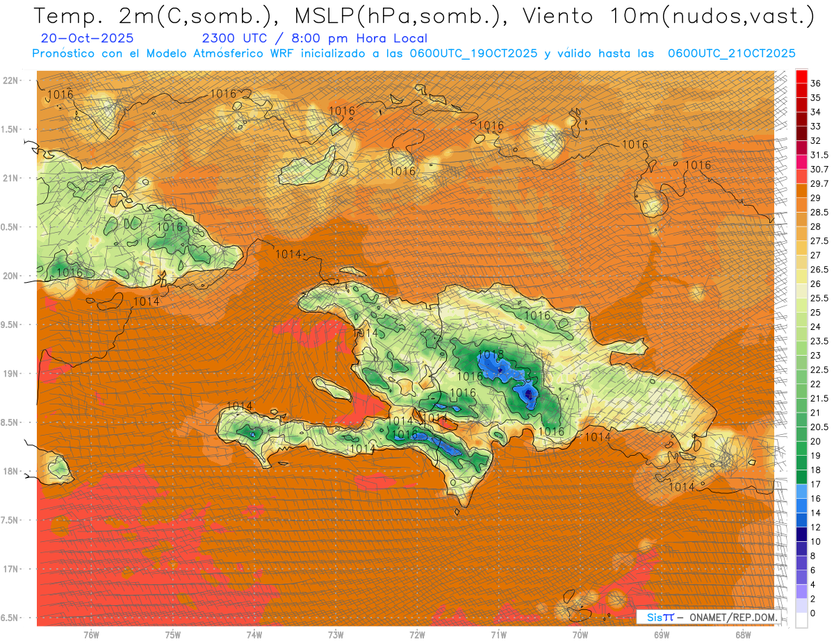Click the 1018 pressure contour label
The image size is (834, 644).
click(x=491, y=355)
